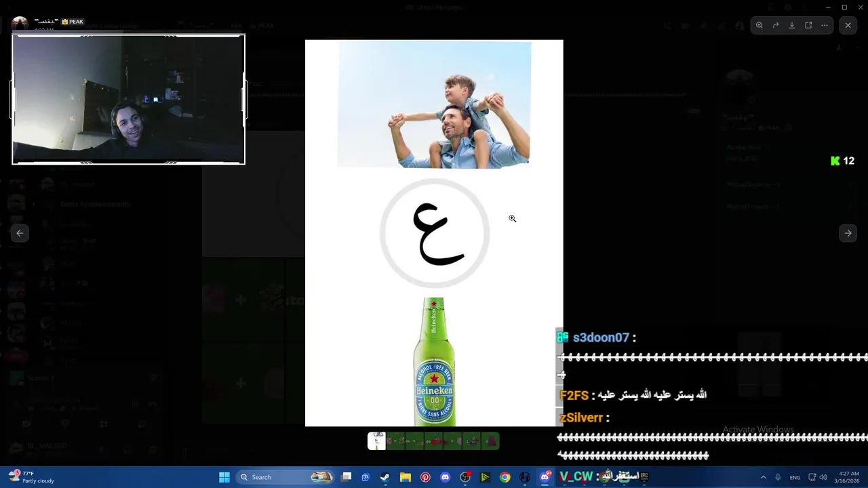The image size is (868, 488).
Task: Click the microphone icon in the system tray
Action: pyautogui.click(x=778, y=477)
